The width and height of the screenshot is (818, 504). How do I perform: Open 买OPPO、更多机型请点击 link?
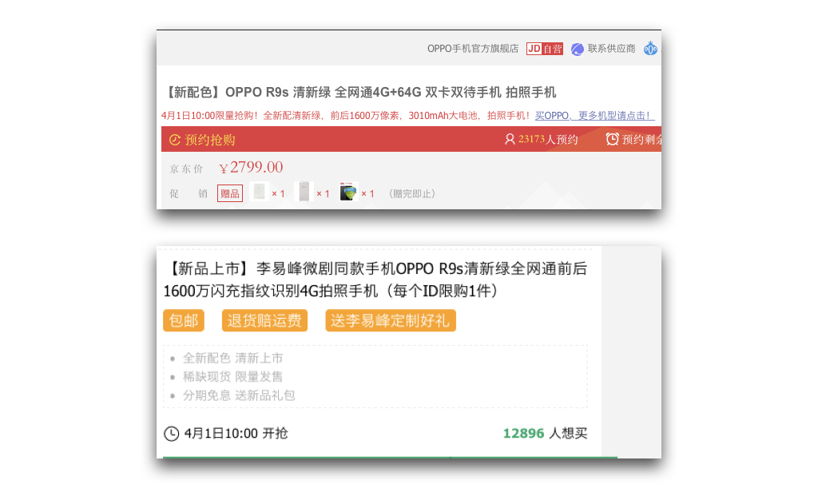point(594,115)
